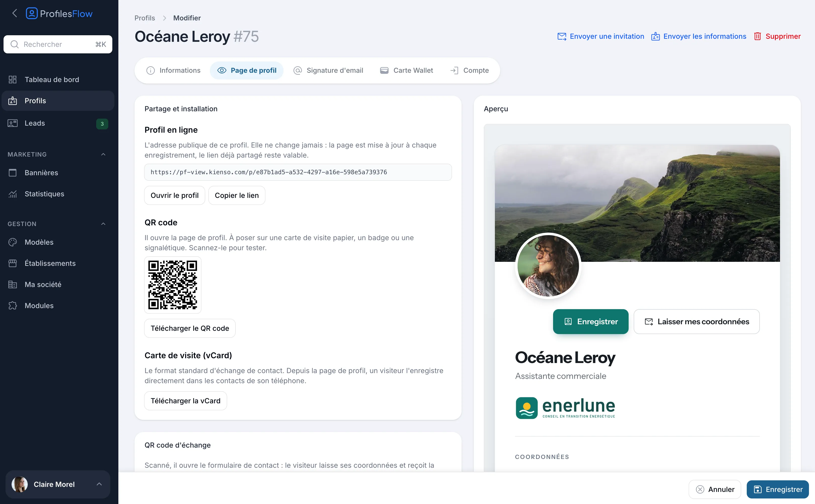
Task: Click Annuler in the bottom bar
Action: click(x=715, y=489)
